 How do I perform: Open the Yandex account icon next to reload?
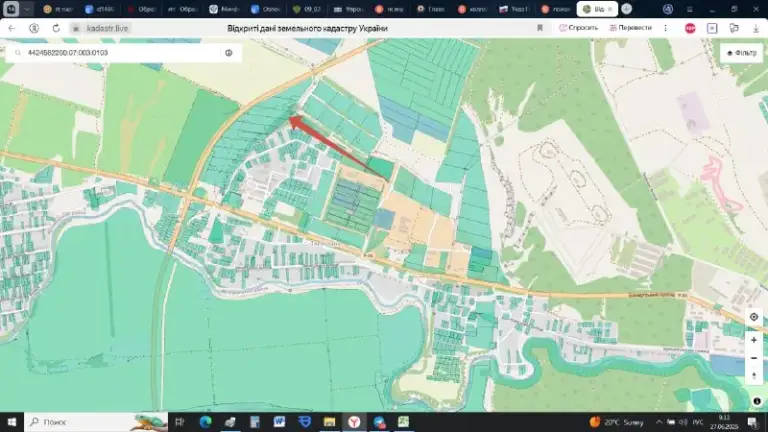34,28
